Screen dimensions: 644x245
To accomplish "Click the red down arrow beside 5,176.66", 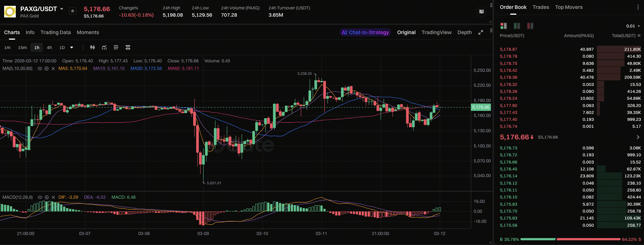I will [x=532, y=137].
